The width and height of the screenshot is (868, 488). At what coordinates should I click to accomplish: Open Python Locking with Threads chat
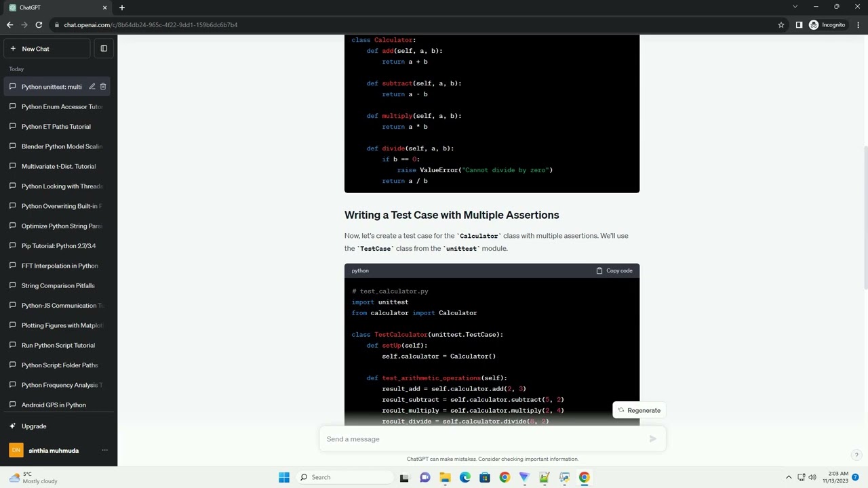tap(57, 186)
